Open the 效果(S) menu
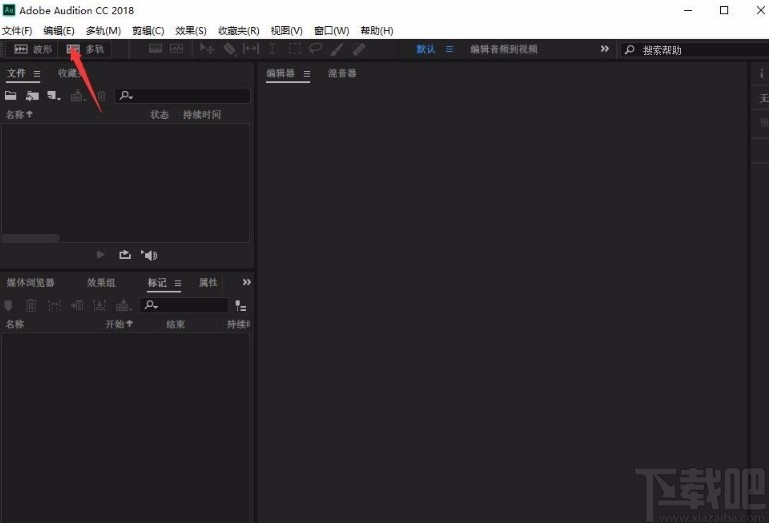Image resolution: width=769 pixels, height=523 pixels. click(191, 31)
